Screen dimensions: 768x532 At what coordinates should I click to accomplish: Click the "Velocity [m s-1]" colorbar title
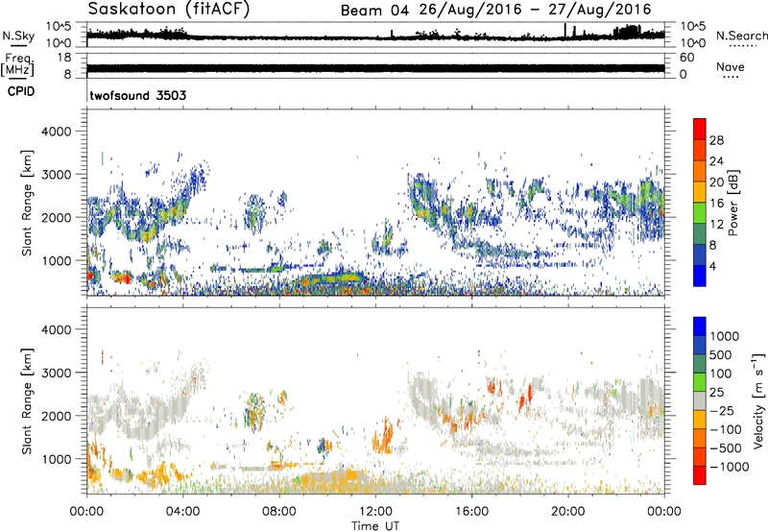pyautogui.click(x=758, y=400)
